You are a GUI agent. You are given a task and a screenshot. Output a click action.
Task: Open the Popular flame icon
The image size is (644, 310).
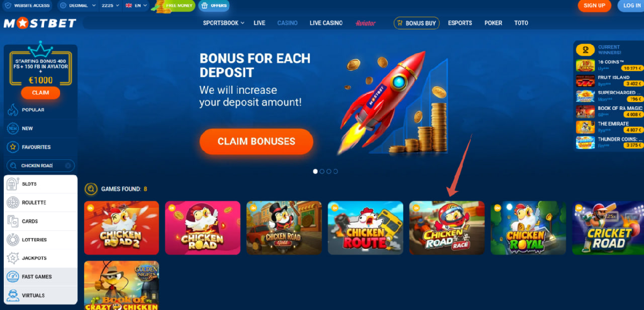(x=12, y=110)
